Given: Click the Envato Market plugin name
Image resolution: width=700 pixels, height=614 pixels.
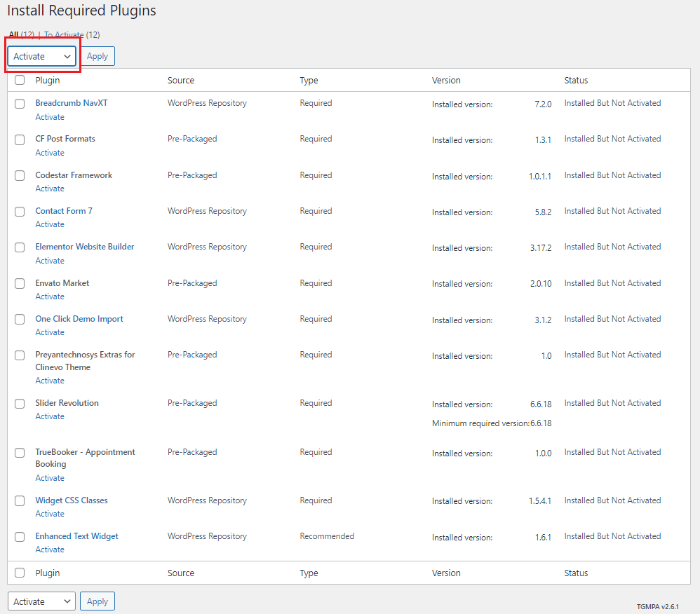Looking at the screenshot, I should click(62, 283).
